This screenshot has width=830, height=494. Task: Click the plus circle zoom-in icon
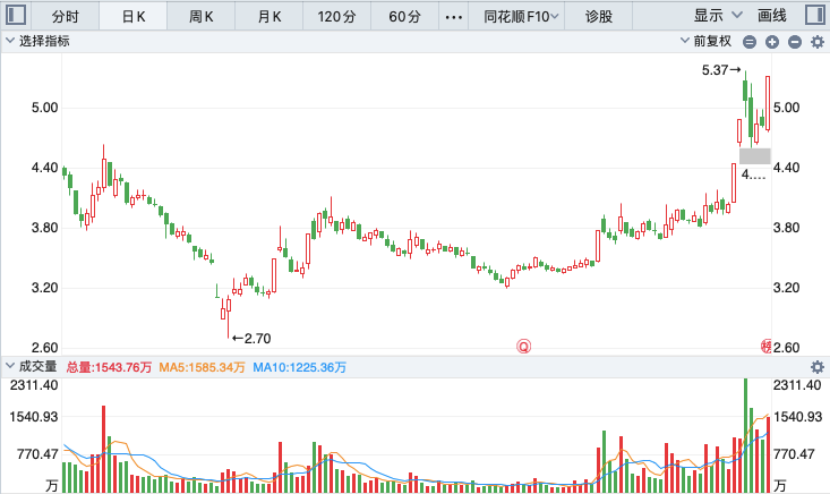772,42
